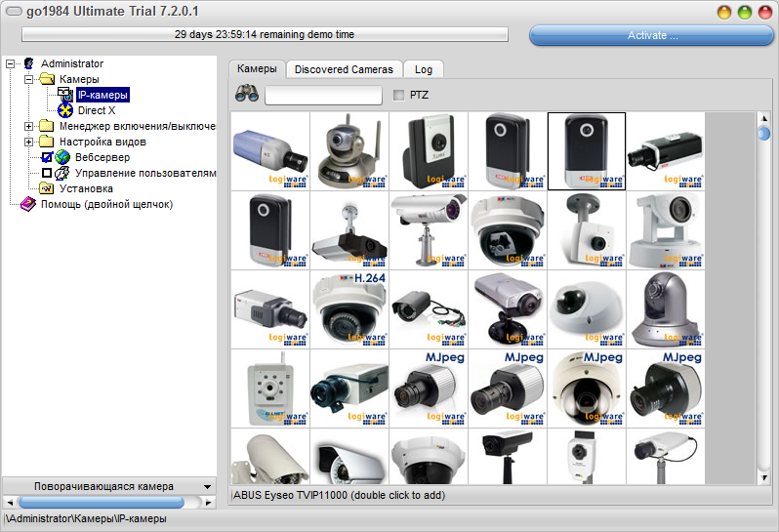
Task: Select the wireless pan-tilt camera with two antennas
Action: tap(349, 151)
